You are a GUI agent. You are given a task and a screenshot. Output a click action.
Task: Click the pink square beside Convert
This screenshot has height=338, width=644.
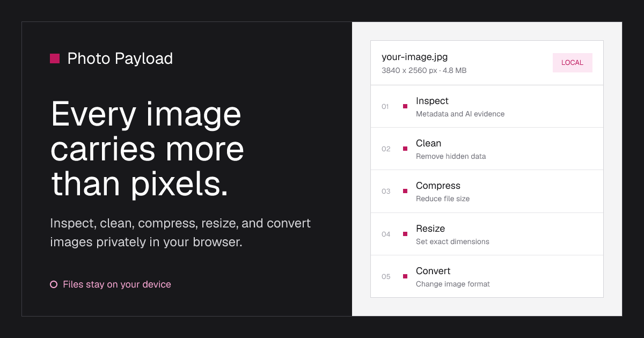click(405, 276)
